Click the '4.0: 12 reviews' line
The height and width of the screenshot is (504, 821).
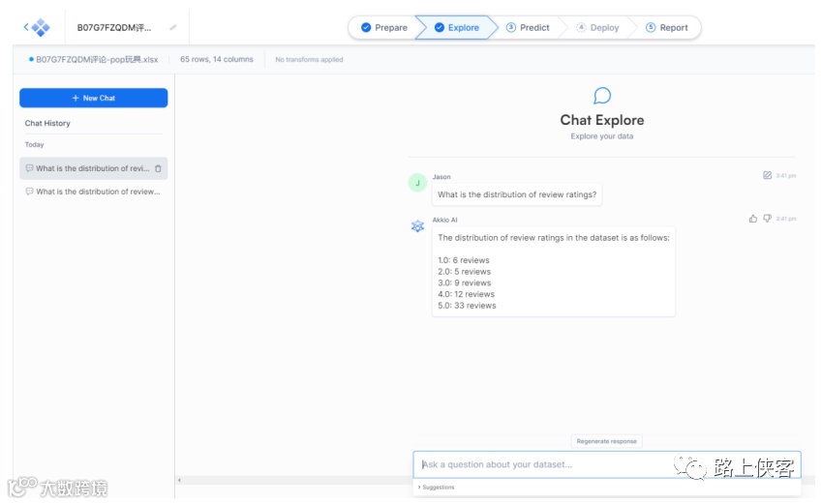466,294
